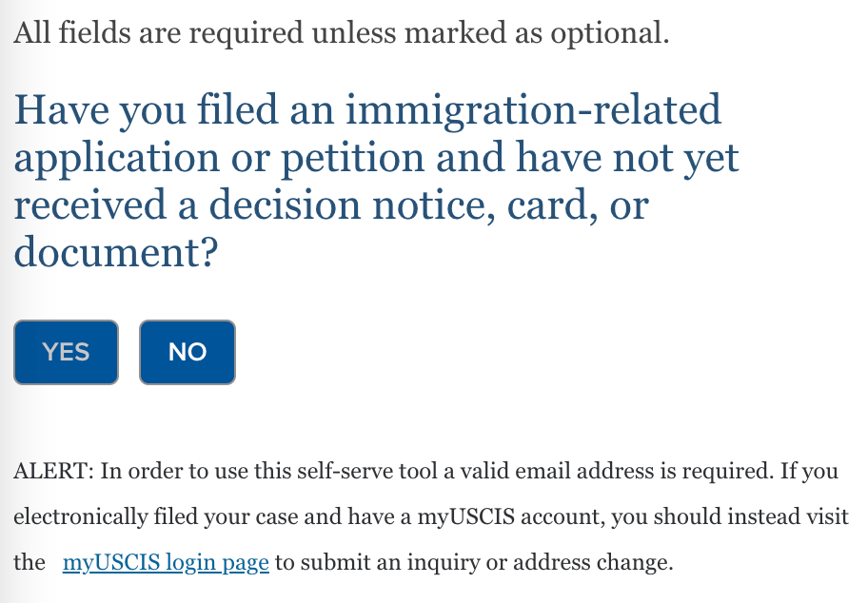Screen dimensions: 868x603
Task: Click the YES button
Action: (66, 352)
